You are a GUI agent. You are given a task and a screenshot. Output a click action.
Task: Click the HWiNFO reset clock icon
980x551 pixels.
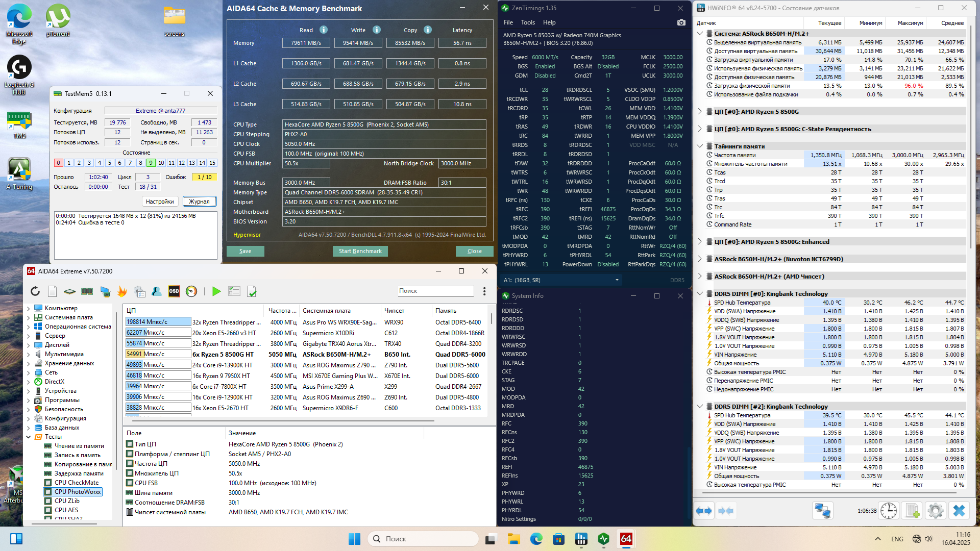click(x=889, y=511)
